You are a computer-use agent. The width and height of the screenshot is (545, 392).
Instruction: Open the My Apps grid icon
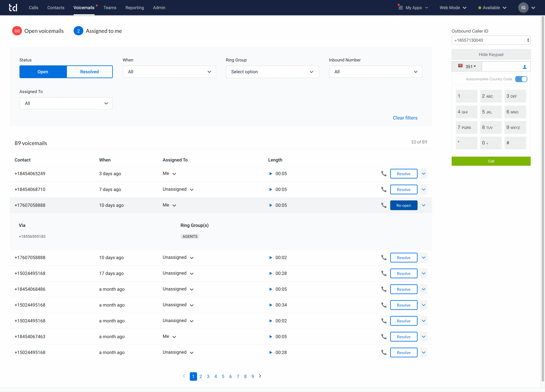[x=400, y=8]
